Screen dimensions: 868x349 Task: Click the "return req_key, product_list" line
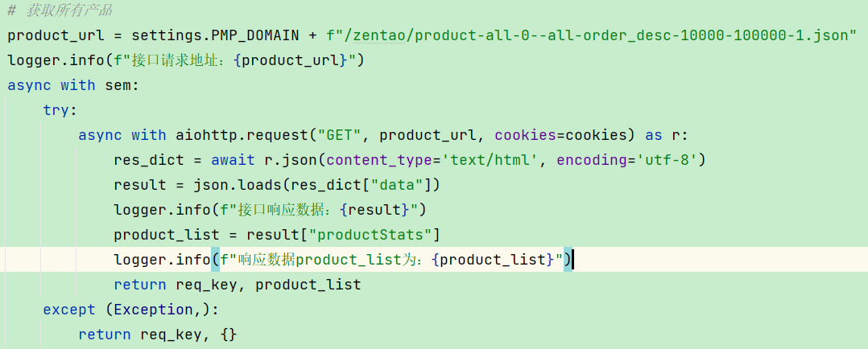point(237,285)
